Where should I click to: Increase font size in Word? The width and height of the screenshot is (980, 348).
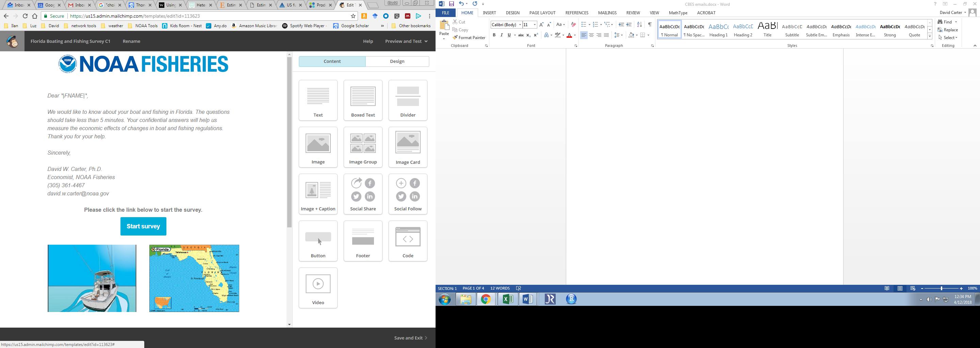click(x=541, y=25)
